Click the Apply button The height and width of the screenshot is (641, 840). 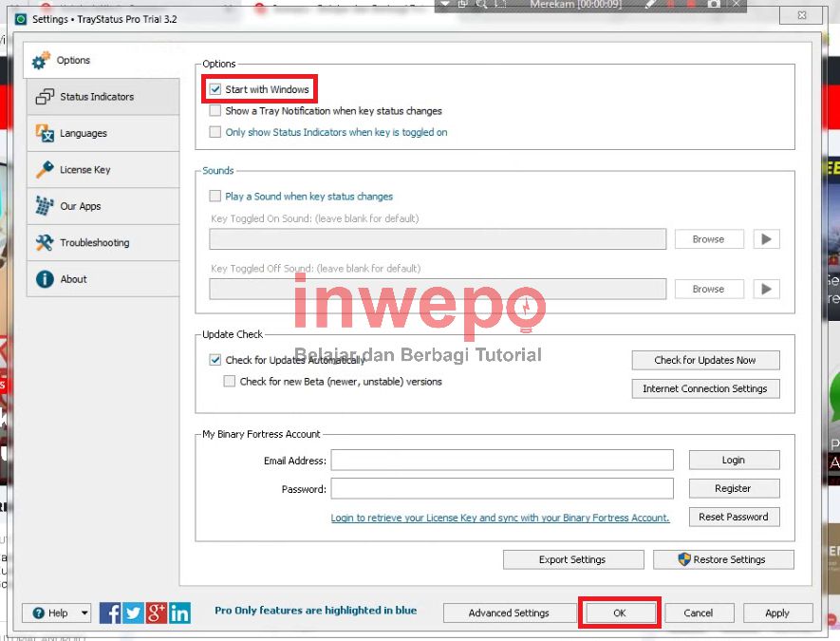tap(778, 613)
